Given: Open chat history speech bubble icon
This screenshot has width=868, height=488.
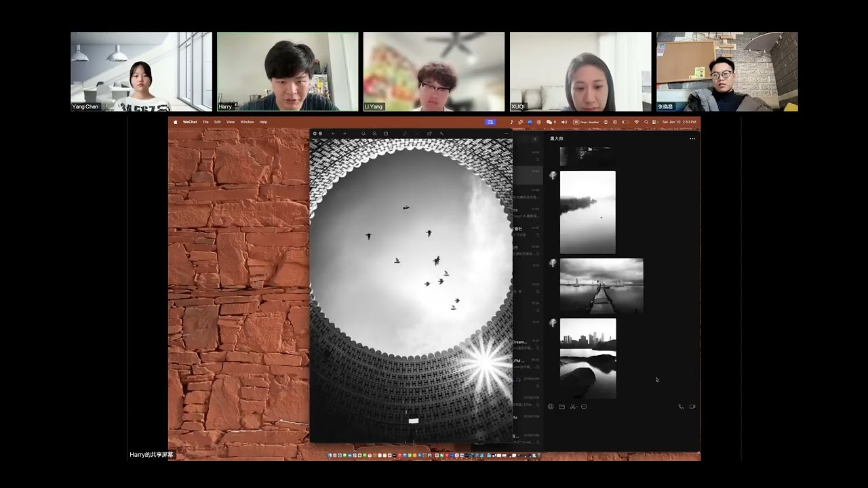Looking at the screenshot, I should click(x=584, y=407).
